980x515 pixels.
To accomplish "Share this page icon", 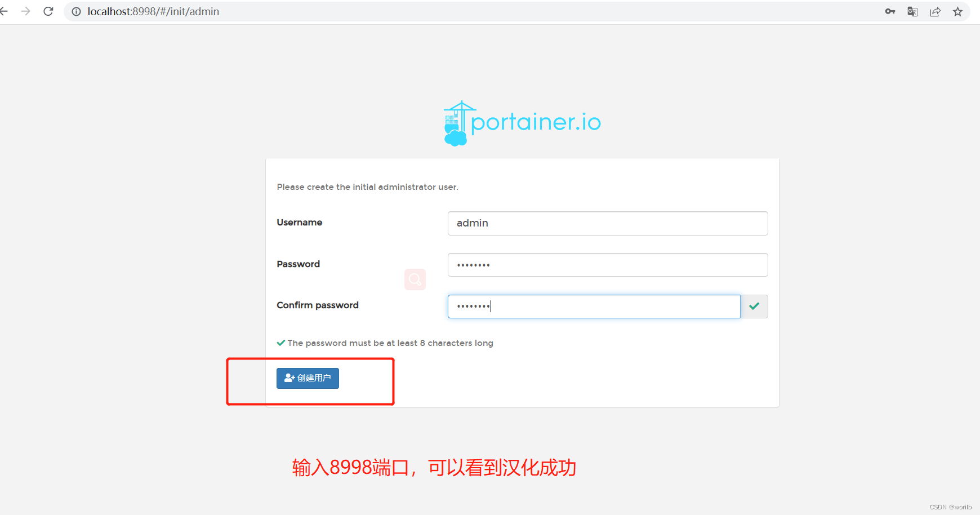I will coord(935,11).
